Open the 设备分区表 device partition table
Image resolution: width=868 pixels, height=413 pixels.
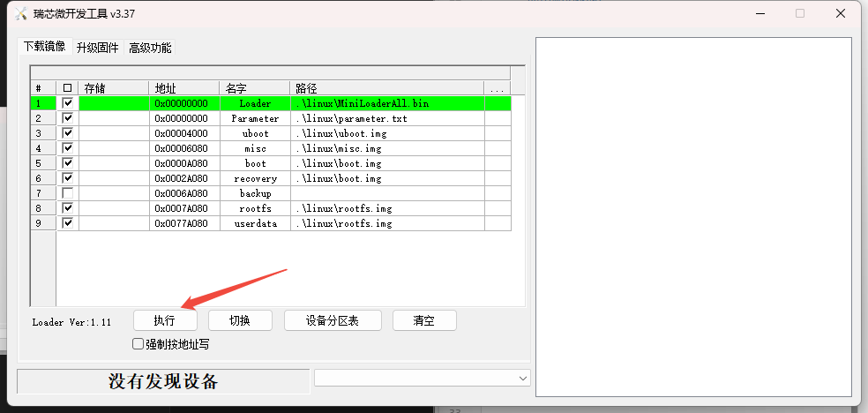(333, 320)
